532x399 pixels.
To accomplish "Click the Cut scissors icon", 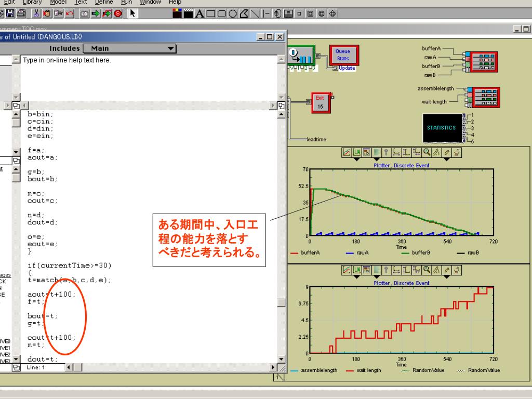I will [36, 14].
